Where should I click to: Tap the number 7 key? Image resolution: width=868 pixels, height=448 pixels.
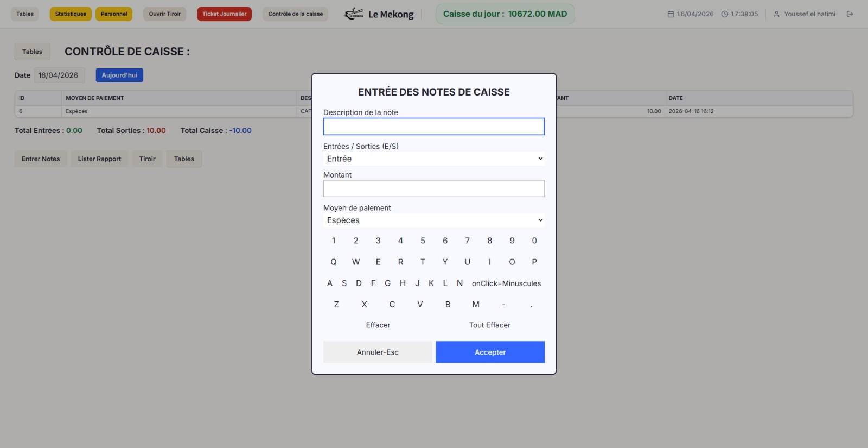click(x=467, y=241)
